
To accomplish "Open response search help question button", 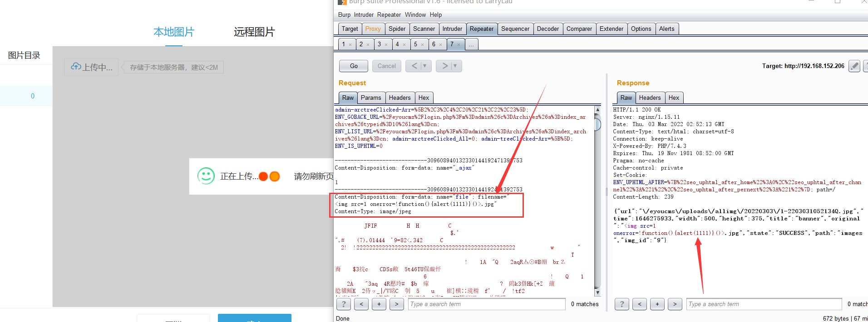I will 622,304.
